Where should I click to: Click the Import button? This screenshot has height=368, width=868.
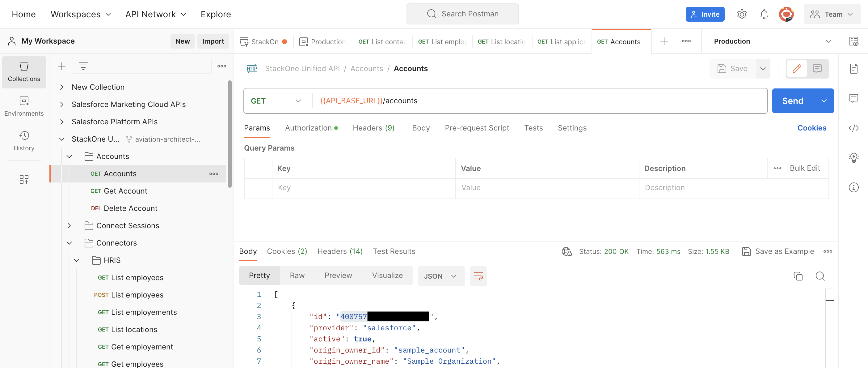pos(213,41)
